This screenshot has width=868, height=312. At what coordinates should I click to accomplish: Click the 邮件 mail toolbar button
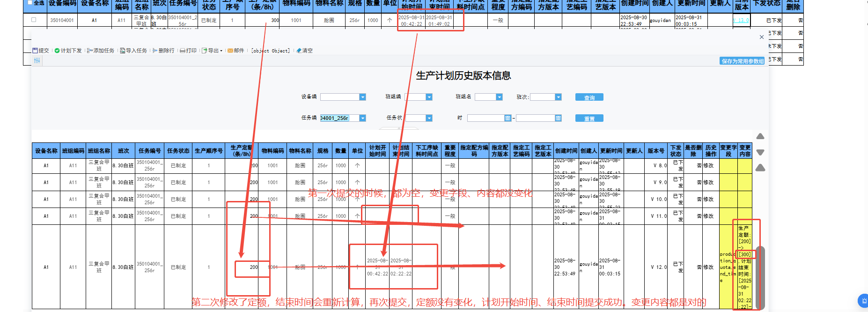[x=236, y=51]
